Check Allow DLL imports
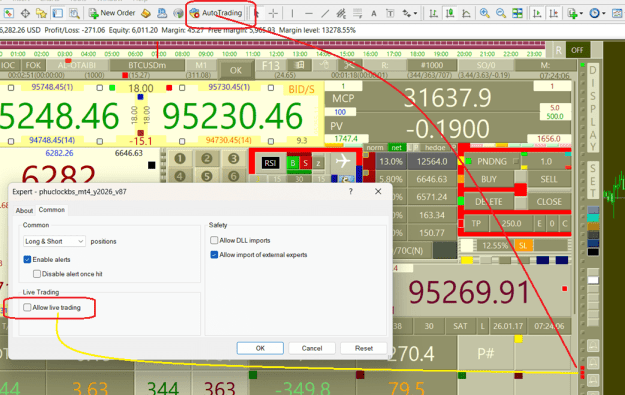The image size is (625, 395). point(214,240)
